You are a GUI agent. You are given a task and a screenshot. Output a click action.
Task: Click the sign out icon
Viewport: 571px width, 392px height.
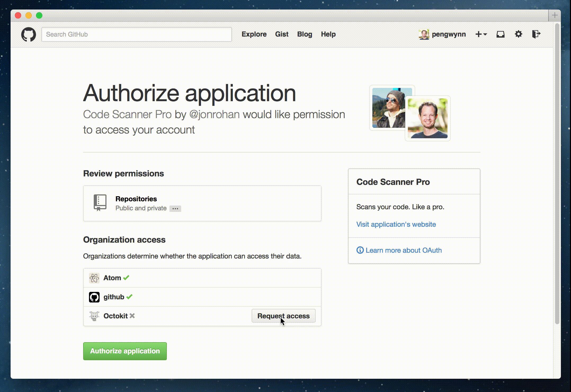(x=536, y=34)
